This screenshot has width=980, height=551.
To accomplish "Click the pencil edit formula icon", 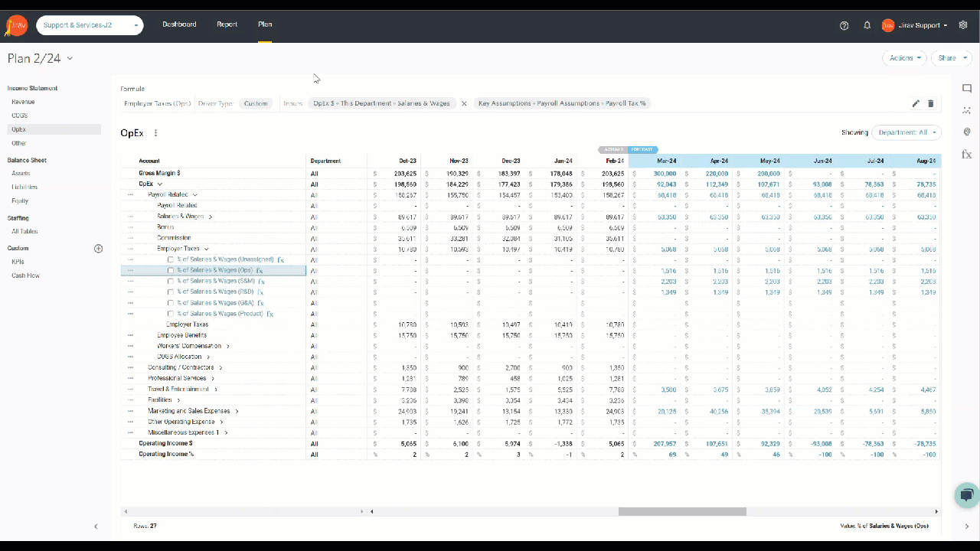I will [916, 103].
